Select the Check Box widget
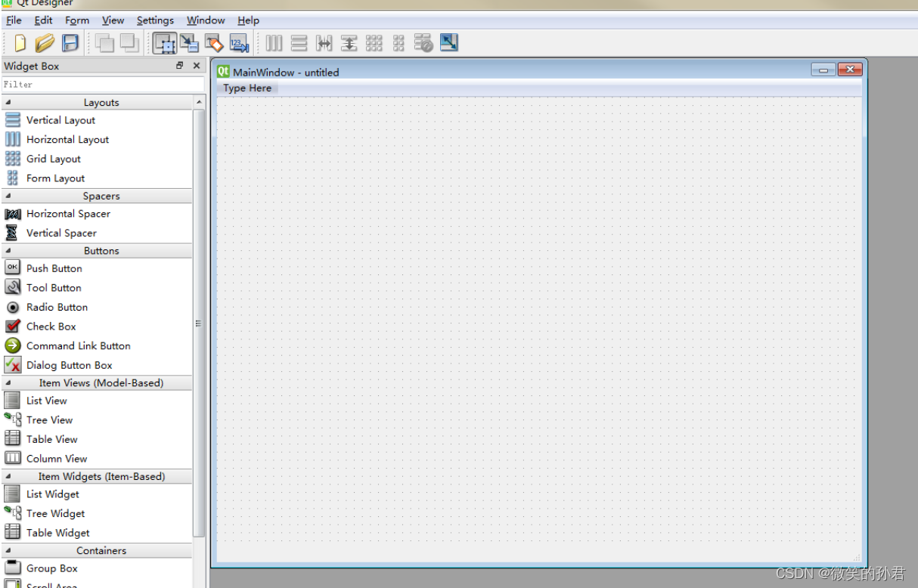Viewport: 918px width, 588px height. (51, 326)
